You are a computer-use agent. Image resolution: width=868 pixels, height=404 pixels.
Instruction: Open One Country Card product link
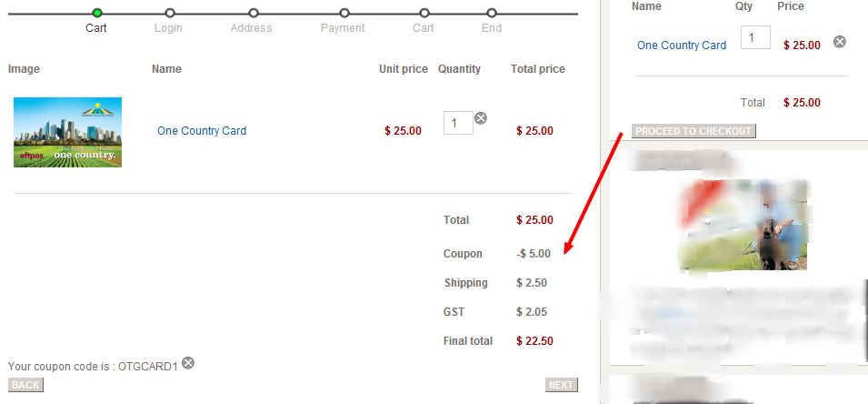(x=202, y=131)
